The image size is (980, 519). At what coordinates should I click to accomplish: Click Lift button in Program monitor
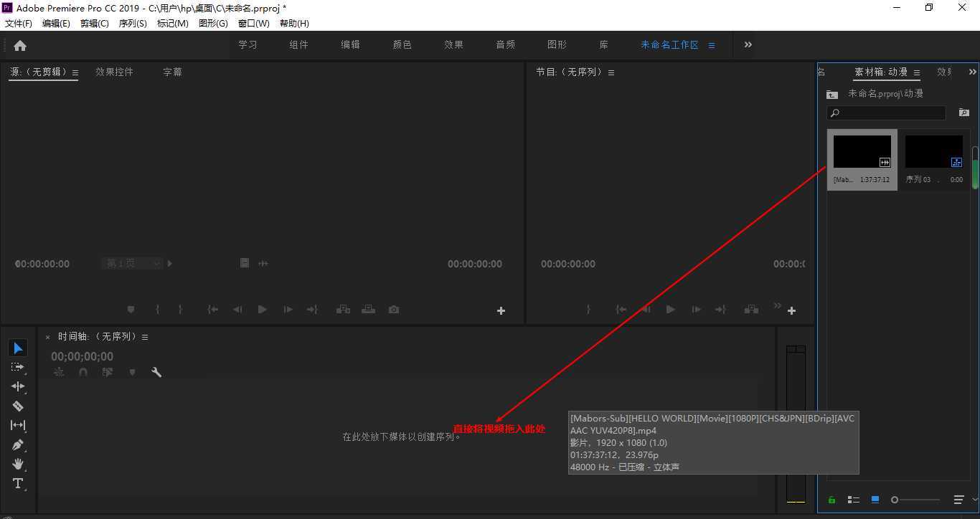(x=751, y=310)
